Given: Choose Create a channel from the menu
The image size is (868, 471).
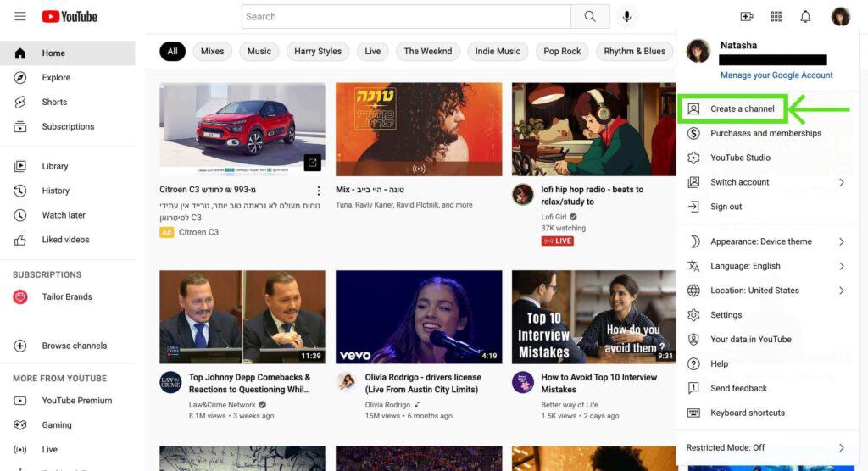Looking at the screenshot, I should coord(742,108).
